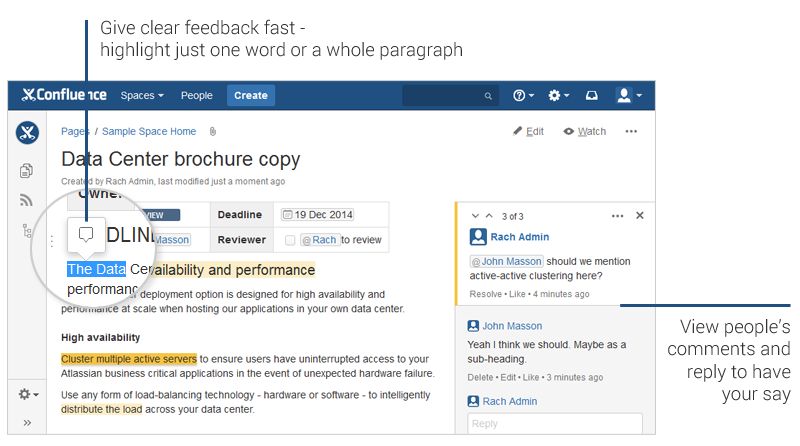The width and height of the screenshot is (800, 446).
Task: Click the '3 of 3' comment counter
Action: point(512,216)
